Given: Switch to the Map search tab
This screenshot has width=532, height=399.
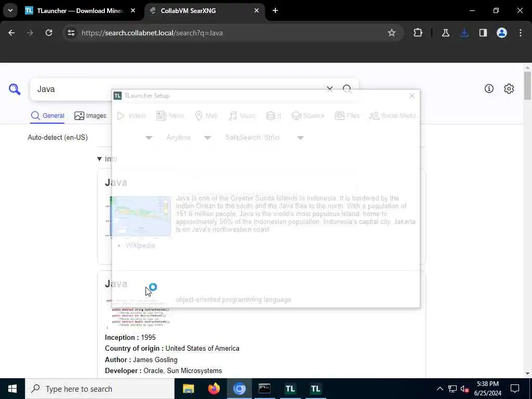Looking at the screenshot, I should (206, 116).
